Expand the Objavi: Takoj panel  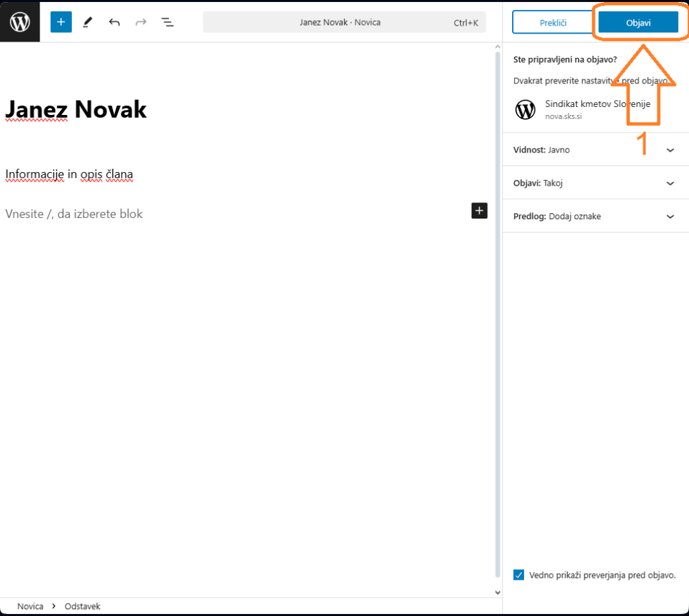pyautogui.click(x=669, y=183)
